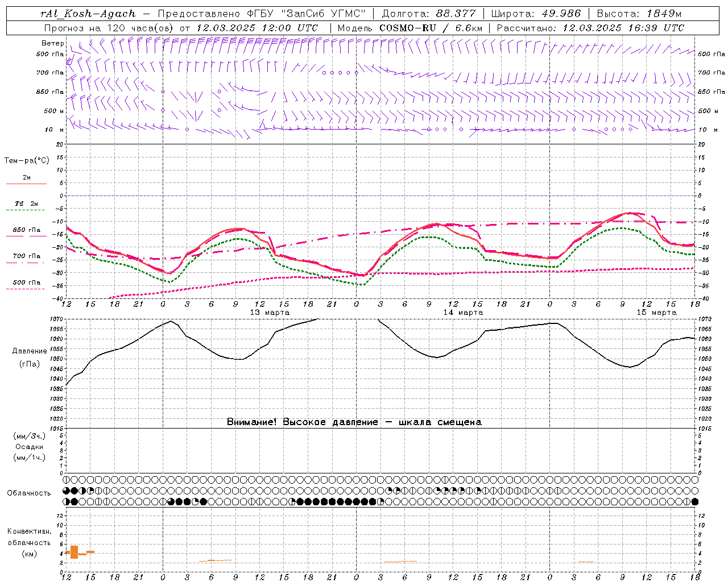The width and height of the screenshot is (728, 582).
Task: Click the Ветер panel label
Action: (x=52, y=43)
